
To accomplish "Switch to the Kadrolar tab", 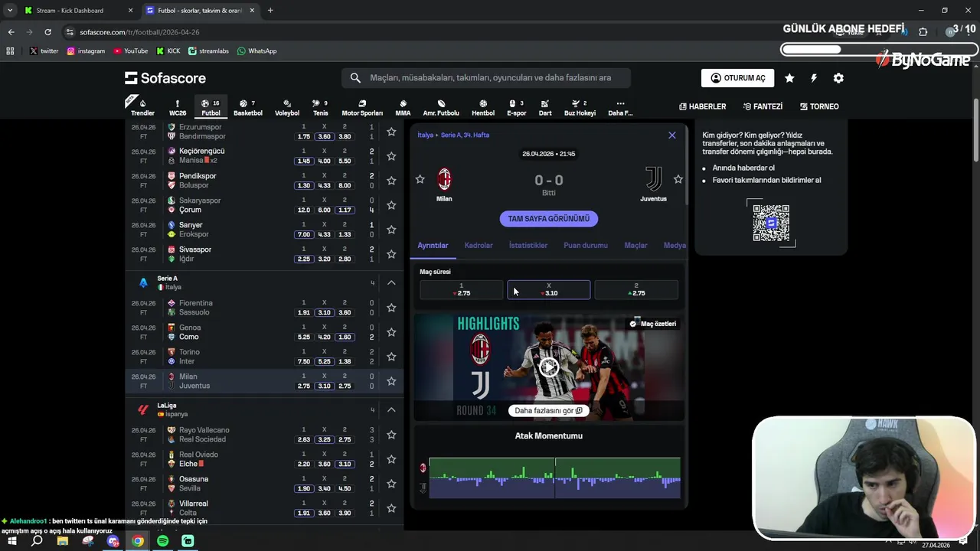I will [x=479, y=246].
